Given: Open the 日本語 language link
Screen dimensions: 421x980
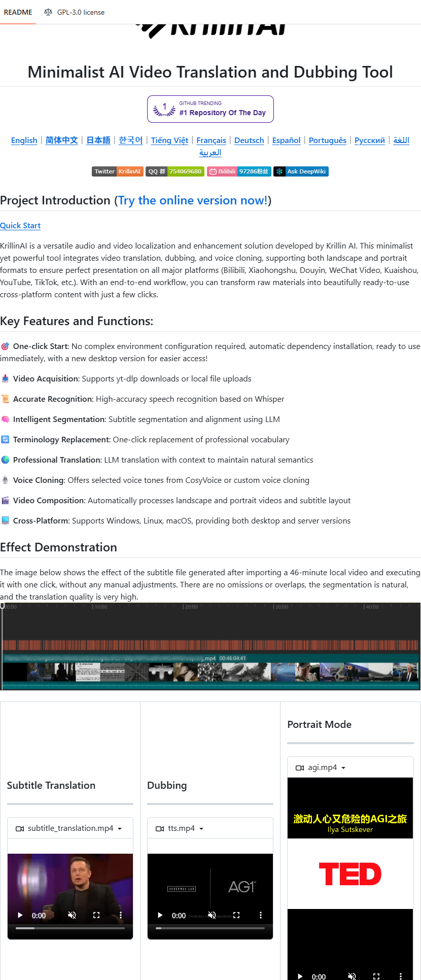Looking at the screenshot, I should click(98, 140).
